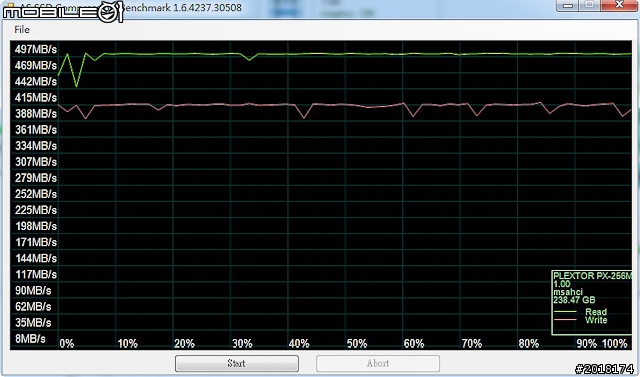Click the 469MB/s axis label

click(36, 65)
